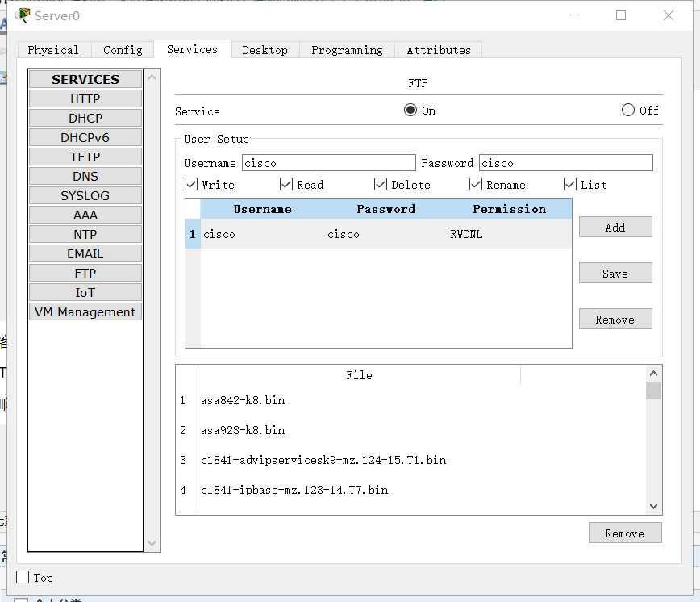700x602 pixels.
Task: Toggle the Top checkbox
Action: (23, 578)
